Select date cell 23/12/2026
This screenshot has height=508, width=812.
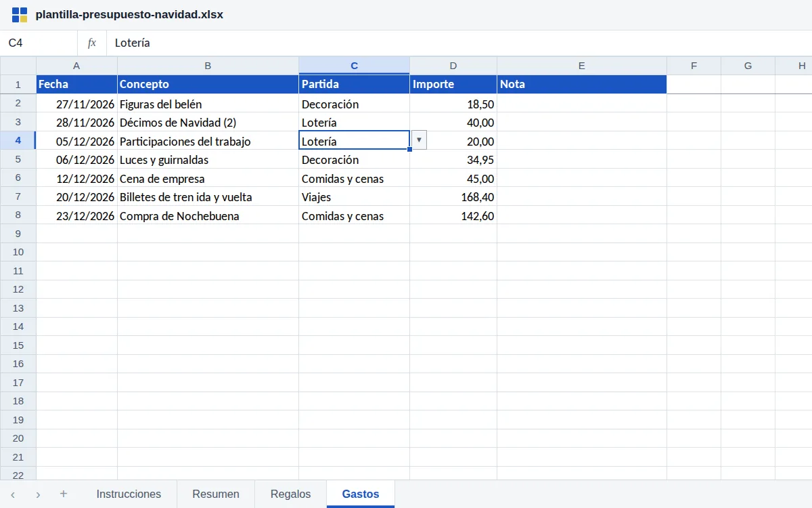[76, 215]
